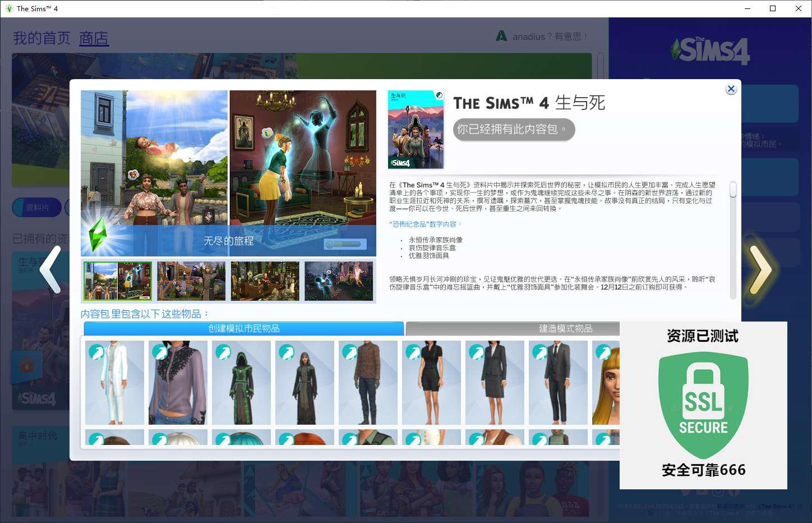Open the 商店 tab

(x=94, y=38)
